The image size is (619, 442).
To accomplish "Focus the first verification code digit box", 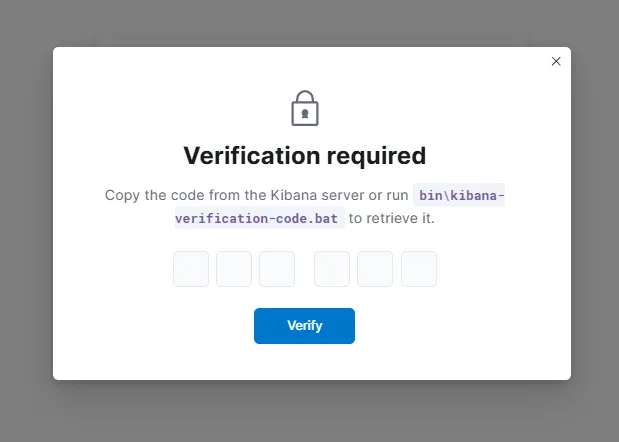I will coord(191,269).
